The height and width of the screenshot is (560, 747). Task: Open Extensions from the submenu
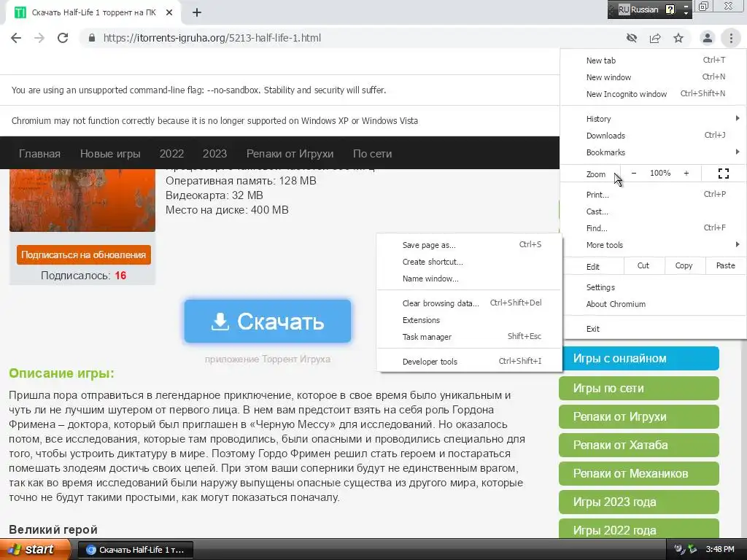coord(469,320)
